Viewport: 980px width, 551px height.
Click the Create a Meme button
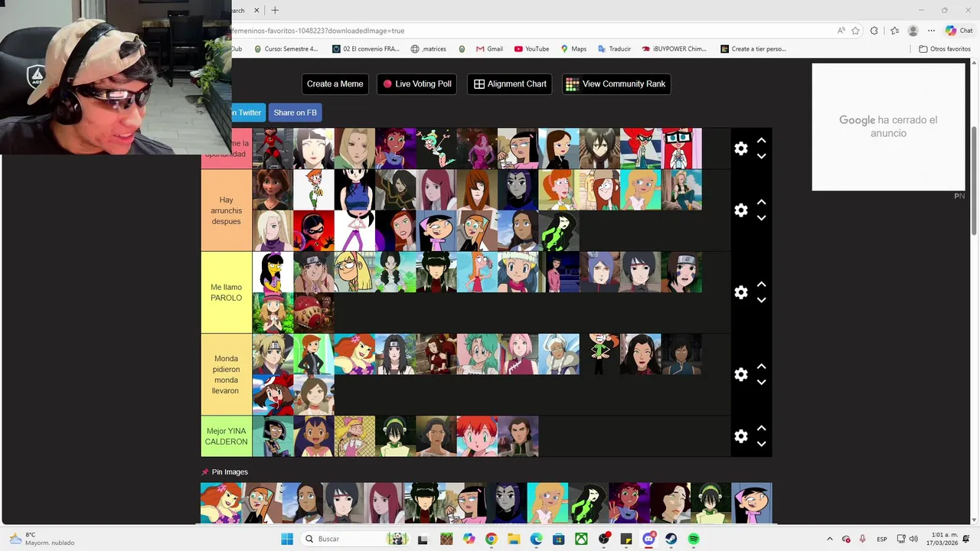(335, 84)
